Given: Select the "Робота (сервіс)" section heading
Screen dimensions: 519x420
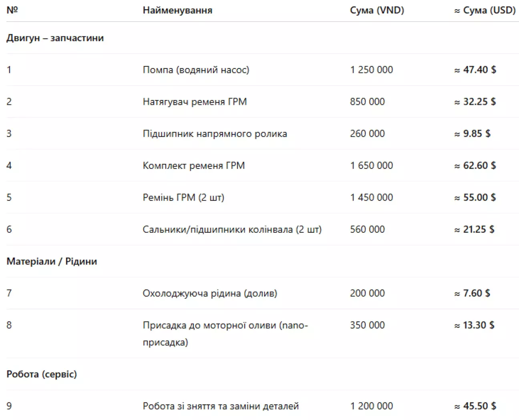Looking at the screenshot, I should tap(42, 374).
